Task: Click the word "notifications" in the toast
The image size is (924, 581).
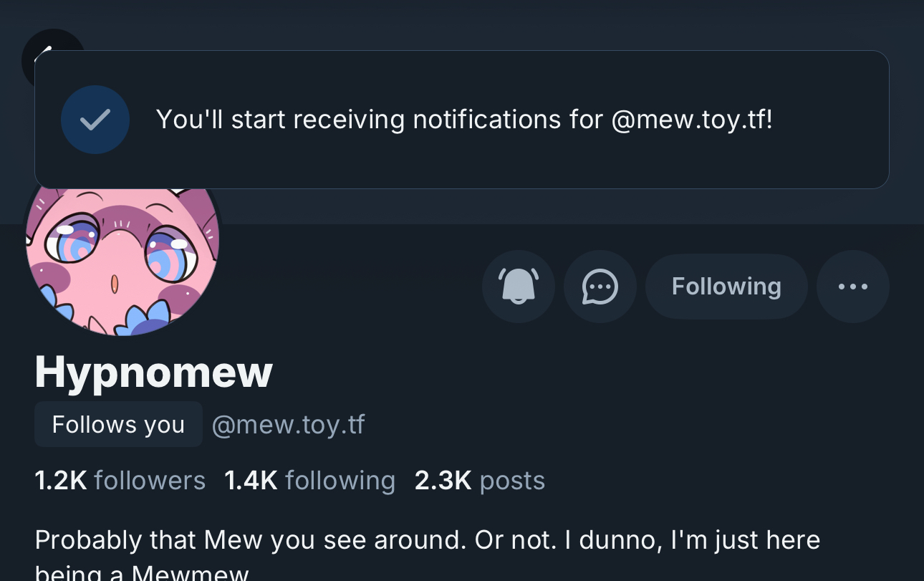Action: [487, 120]
